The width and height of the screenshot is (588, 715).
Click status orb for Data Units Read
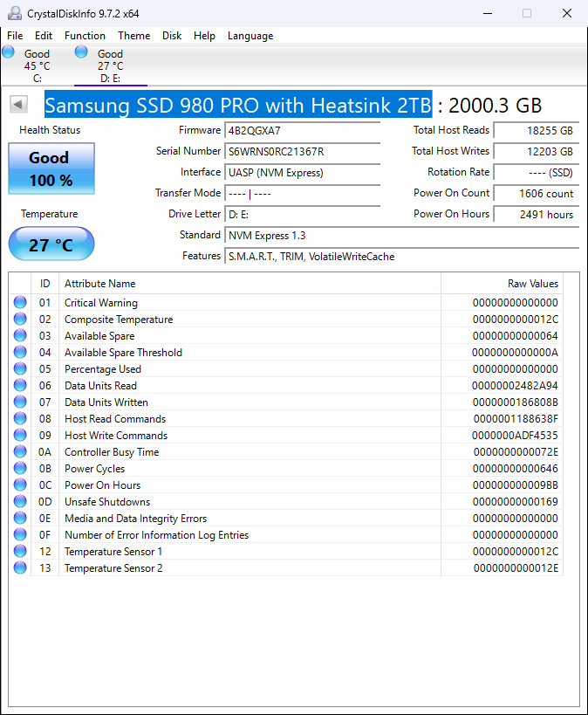(x=20, y=385)
